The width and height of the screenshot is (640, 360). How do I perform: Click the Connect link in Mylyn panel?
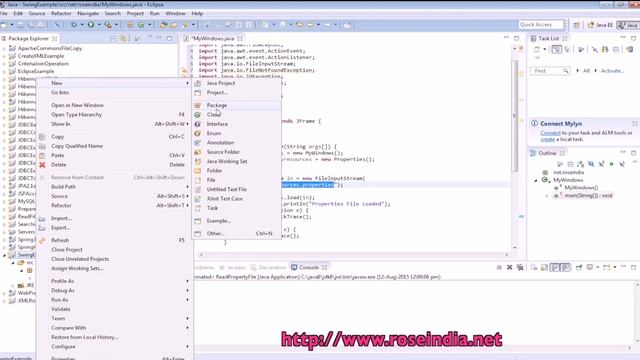(550, 133)
